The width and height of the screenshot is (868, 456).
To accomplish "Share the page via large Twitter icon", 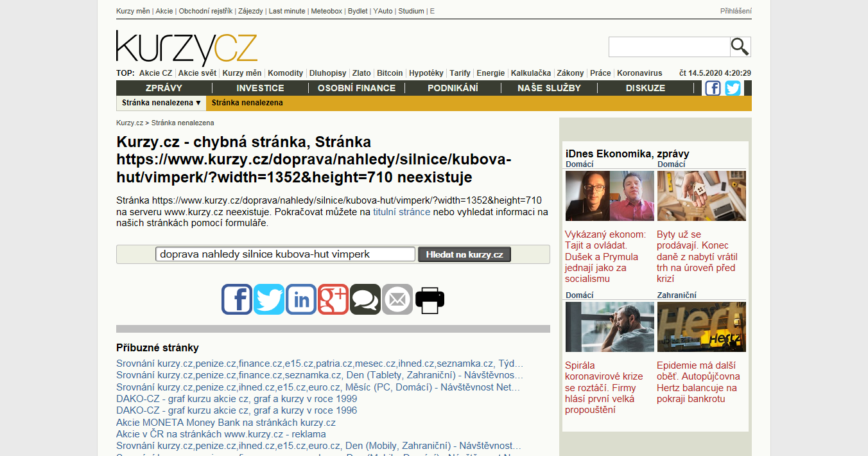I will point(269,299).
